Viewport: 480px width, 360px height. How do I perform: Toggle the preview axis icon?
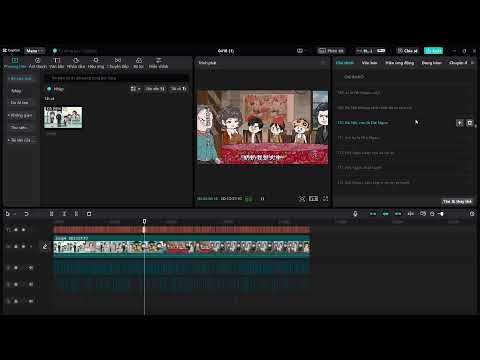411,214
